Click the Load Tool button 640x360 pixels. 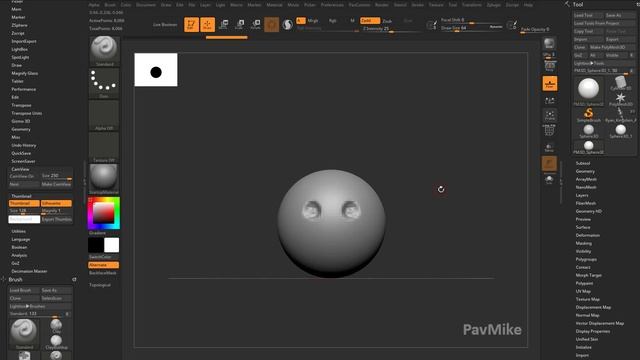(588, 15)
